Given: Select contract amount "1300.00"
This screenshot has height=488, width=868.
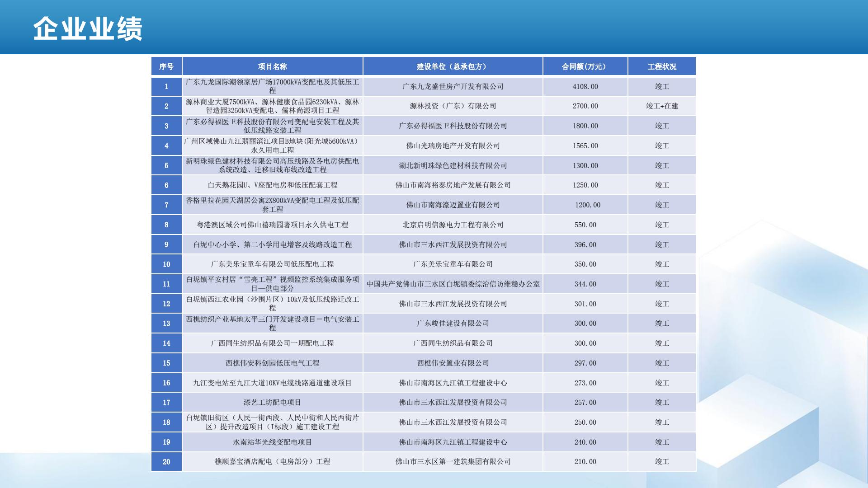Looking at the screenshot, I should click(x=585, y=165).
